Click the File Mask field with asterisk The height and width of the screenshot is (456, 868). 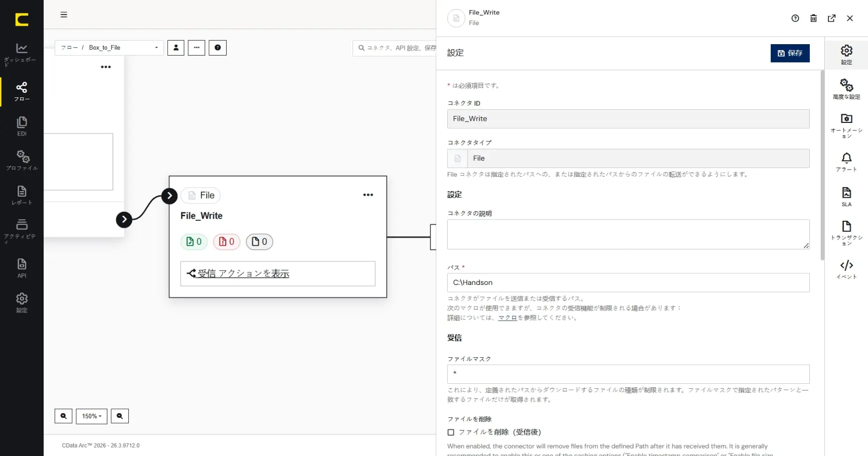(x=628, y=374)
